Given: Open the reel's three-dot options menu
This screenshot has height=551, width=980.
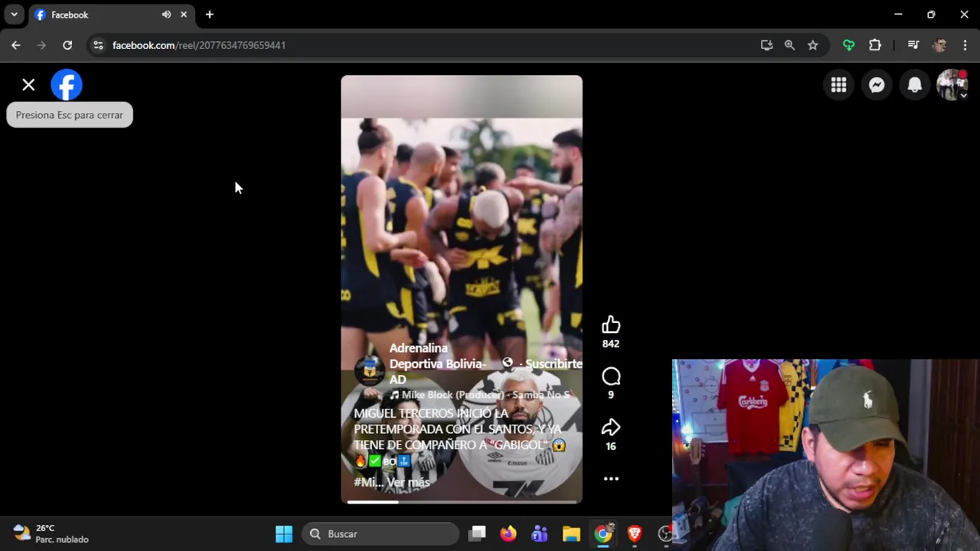Looking at the screenshot, I should click(611, 479).
